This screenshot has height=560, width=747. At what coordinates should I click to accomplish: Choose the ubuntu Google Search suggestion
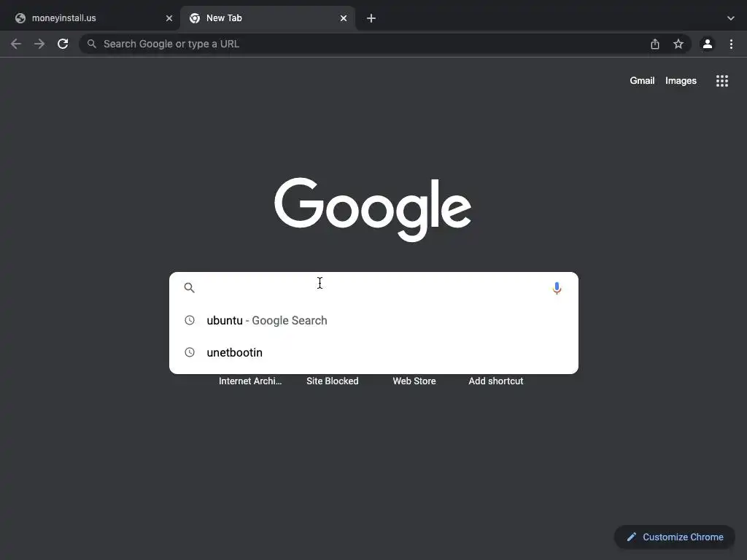374,321
